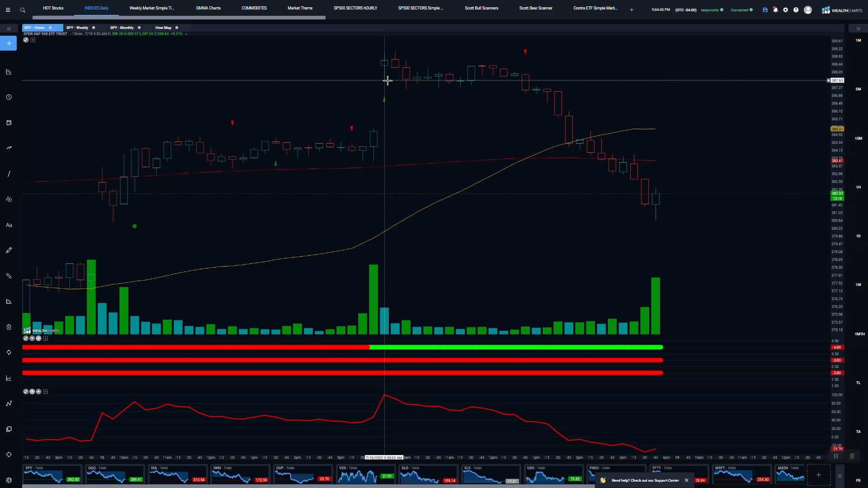Open settings gear in the top bar
This screenshot has width=868, height=488.
[x=786, y=10]
